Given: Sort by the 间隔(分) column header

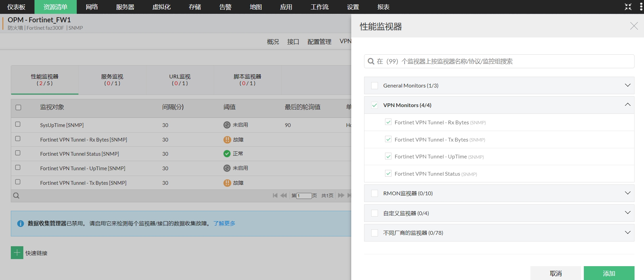Looking at the screenshot, I should [173, 107].
